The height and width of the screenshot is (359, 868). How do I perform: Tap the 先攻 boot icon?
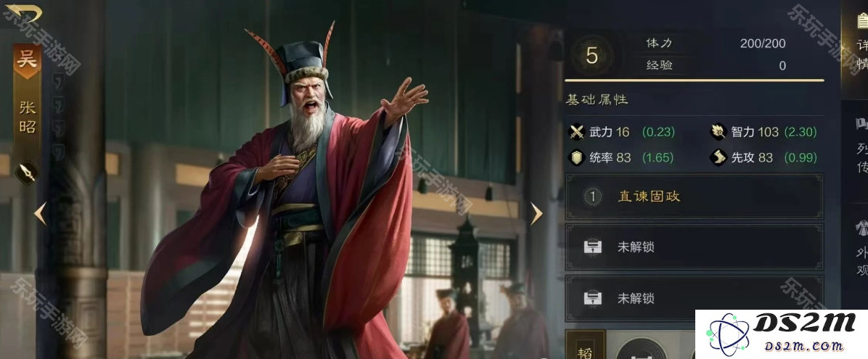[x=718, y=157]
